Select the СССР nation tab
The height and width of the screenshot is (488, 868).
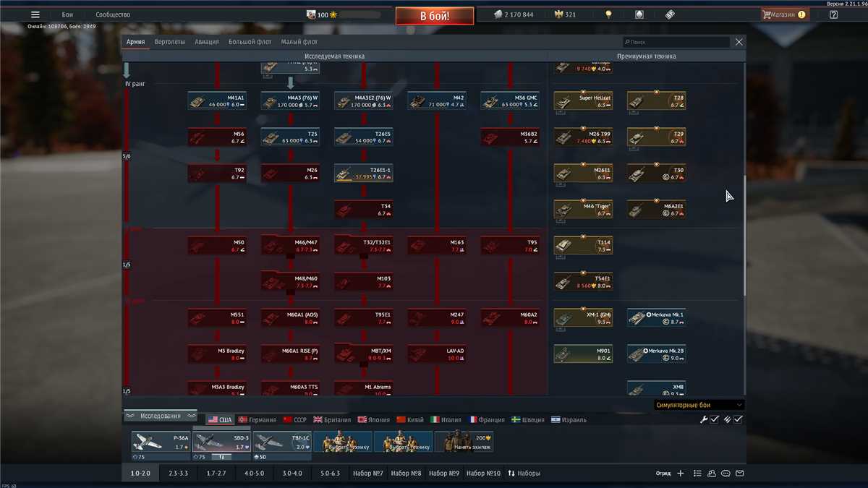point(295,419)
